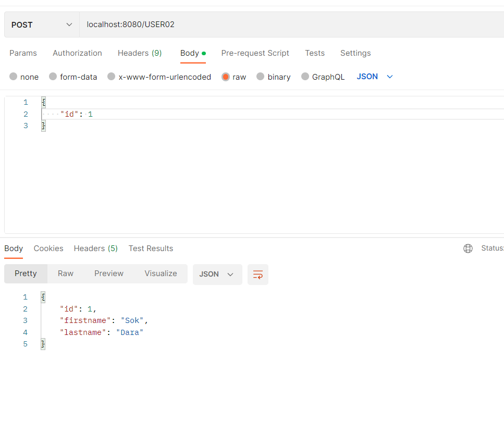504x423 pixels.
Task: Switch response view to Visualize
Action: point(161,273)
